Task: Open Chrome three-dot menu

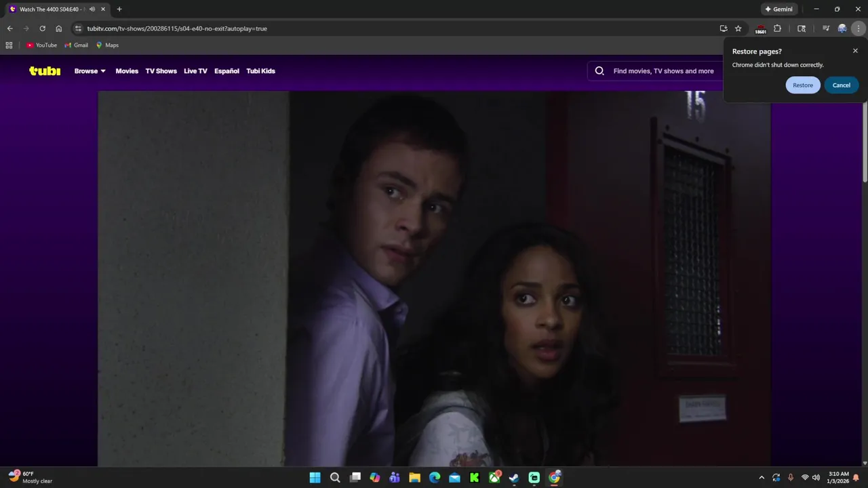Action: (x=859, y=28)
